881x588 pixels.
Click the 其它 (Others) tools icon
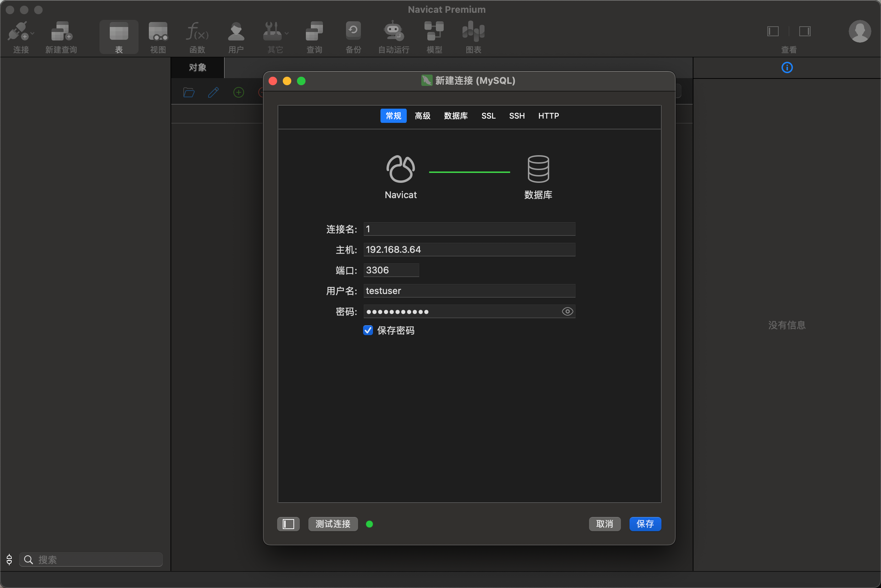pos(272,31)
